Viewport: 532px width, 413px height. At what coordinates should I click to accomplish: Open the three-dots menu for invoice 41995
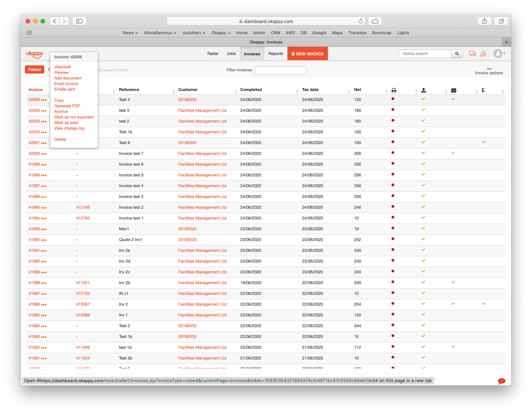click(44, 208)
